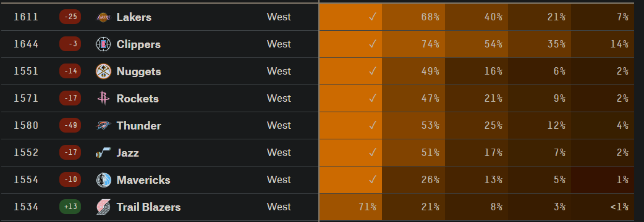
Task: Click the Rockets team logo
Action: [103, 98]
